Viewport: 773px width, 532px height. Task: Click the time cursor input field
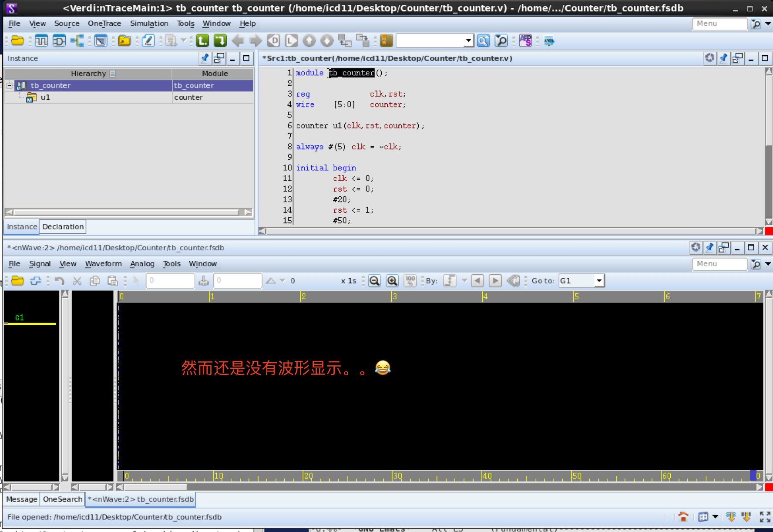point(170,280)
